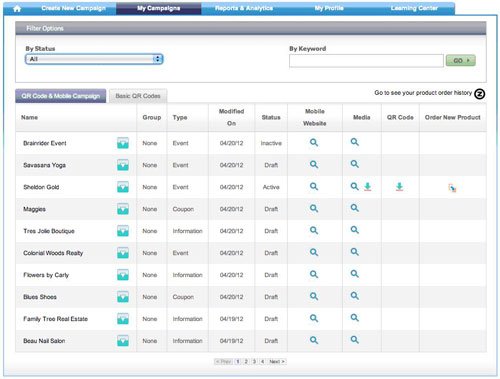Click the Modified On column header
Screen dimensions: 500x379
231,117
